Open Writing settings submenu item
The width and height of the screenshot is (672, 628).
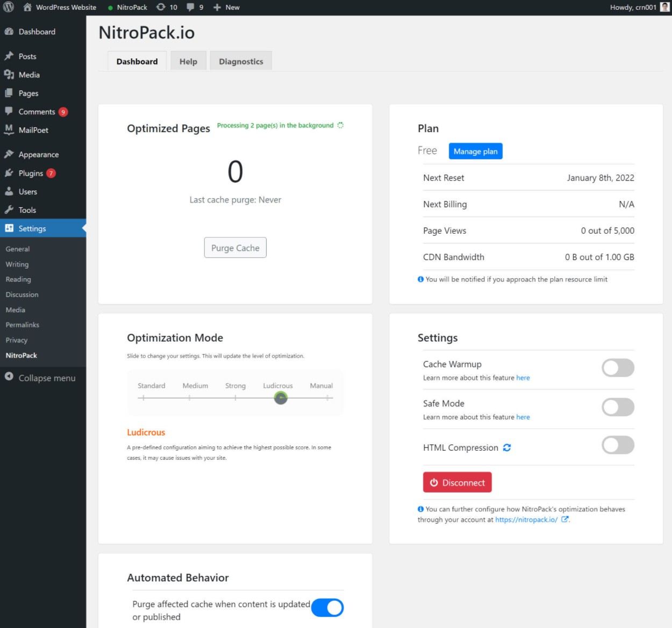pyautogui.click(x=17, y=264)
